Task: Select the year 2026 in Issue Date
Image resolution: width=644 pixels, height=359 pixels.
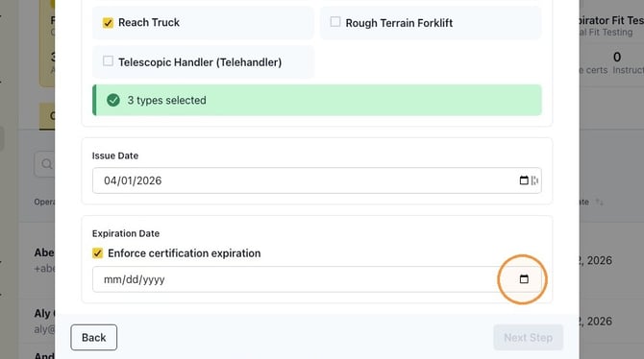Action: pyautogui.click(x=149, y=180)
